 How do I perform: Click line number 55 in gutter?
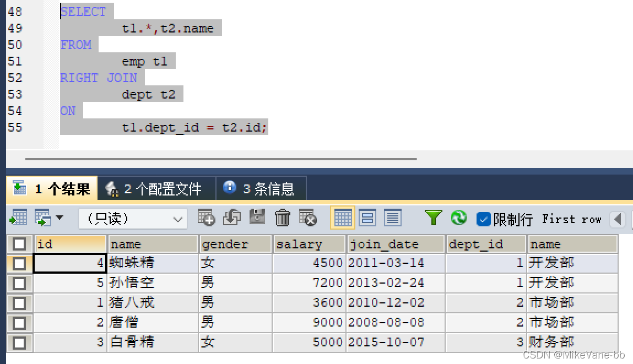[15, 128]
